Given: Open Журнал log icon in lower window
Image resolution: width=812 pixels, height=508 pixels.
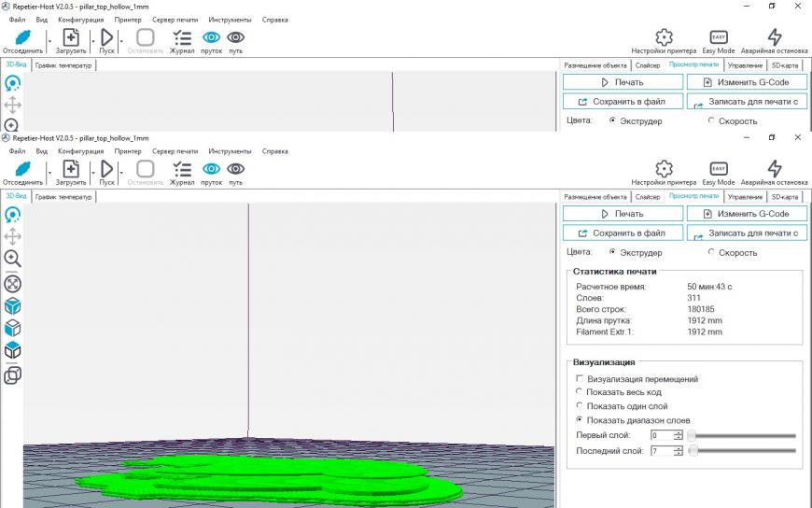Looking at the screenshot, I should [182, 169].
